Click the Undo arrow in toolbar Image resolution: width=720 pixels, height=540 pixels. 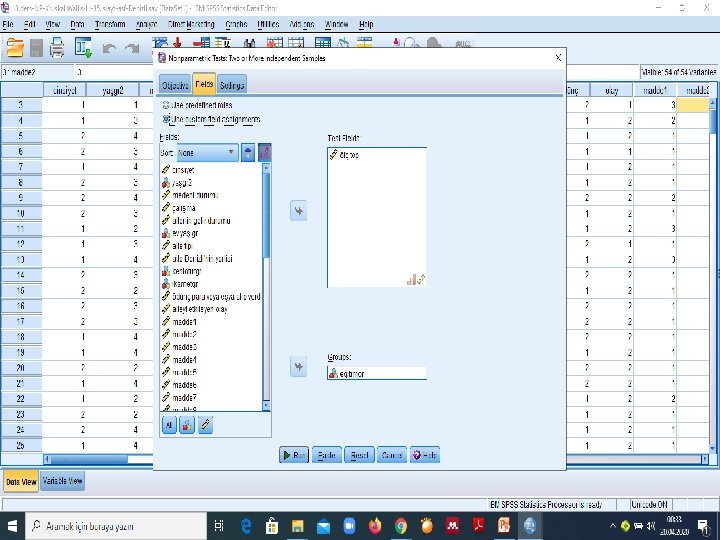pos(109,49)
